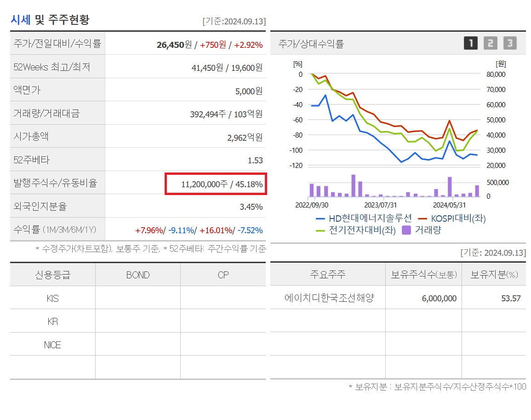The image size is (531, 420).
Task: Click the foreign ownership value 3.45%
Action: click(251, 207)
